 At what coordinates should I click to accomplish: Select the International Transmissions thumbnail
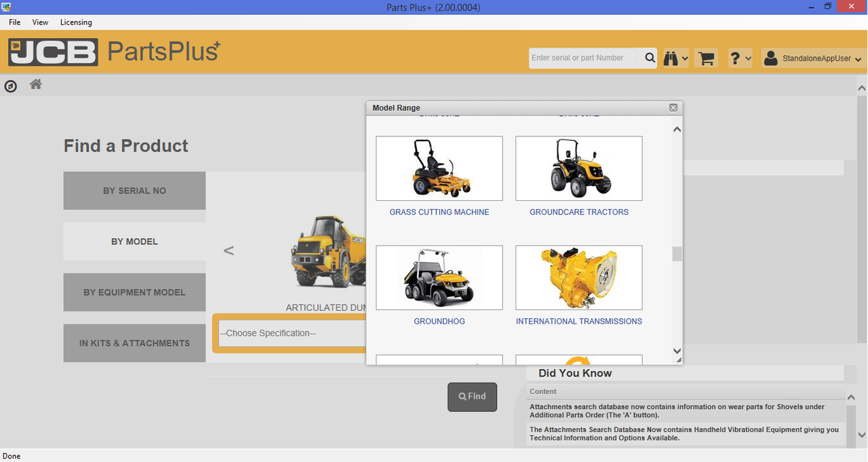(x=579, y=277)
